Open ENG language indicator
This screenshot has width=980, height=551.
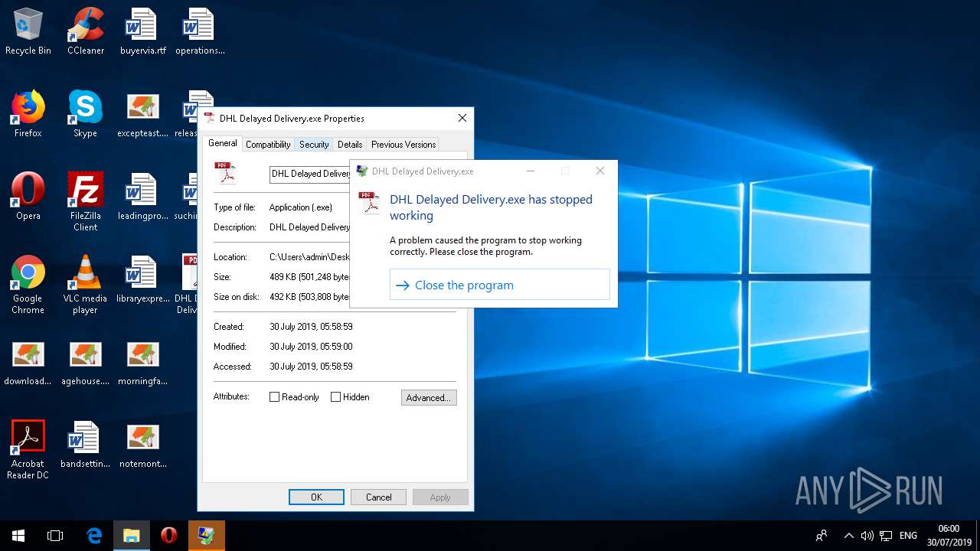[x=908, y=536]
